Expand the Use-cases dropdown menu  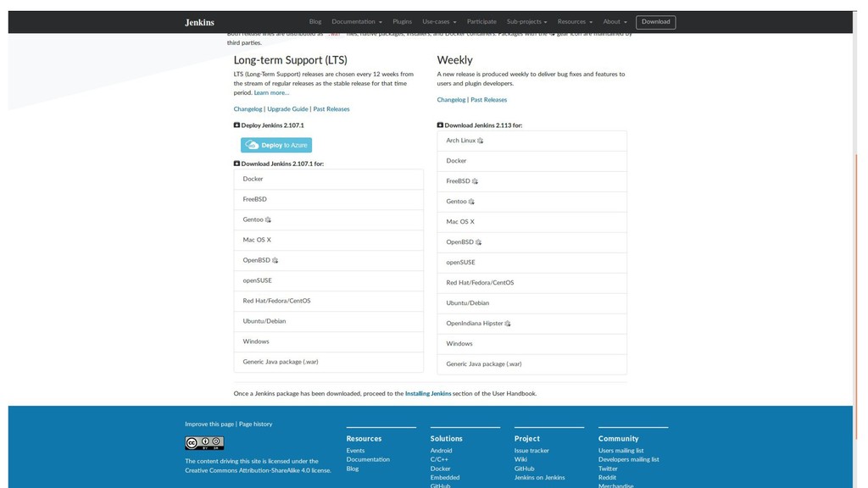click(x=439, y=21)
